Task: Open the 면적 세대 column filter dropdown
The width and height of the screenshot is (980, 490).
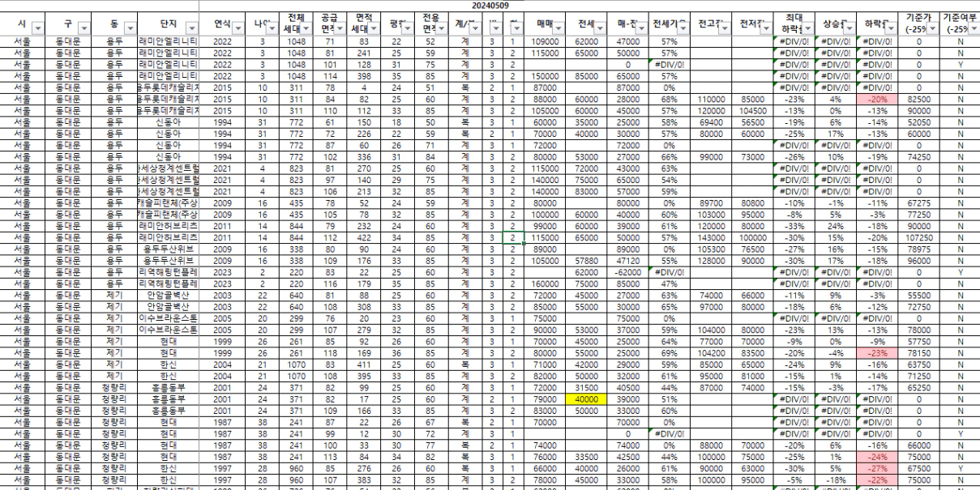Action: click(x=374, y=28)
